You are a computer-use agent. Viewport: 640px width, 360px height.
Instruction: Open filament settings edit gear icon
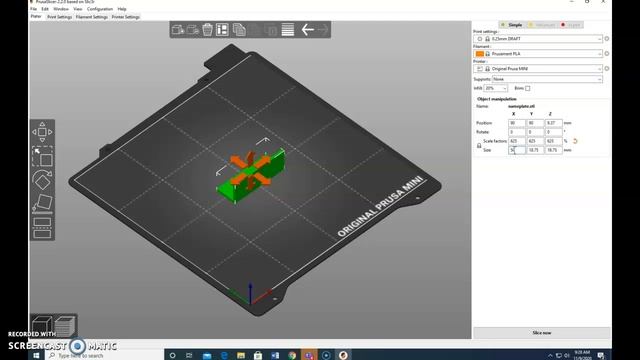pos(607,53)
